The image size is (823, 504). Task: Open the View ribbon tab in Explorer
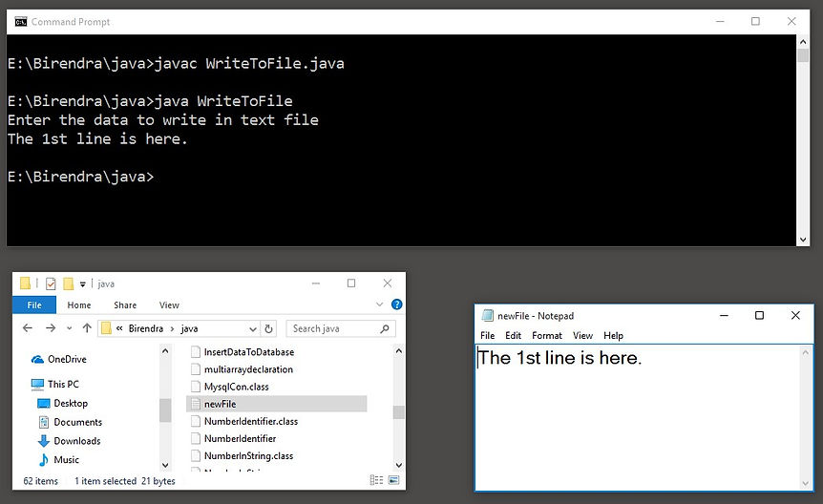169,305
